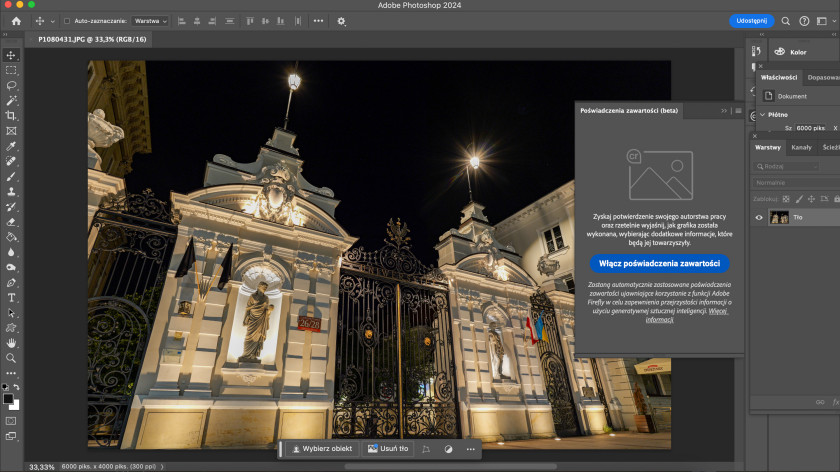Switch to the Warstwy tab
The width and height of the screenshot is (840, 472).
point(768,147)
